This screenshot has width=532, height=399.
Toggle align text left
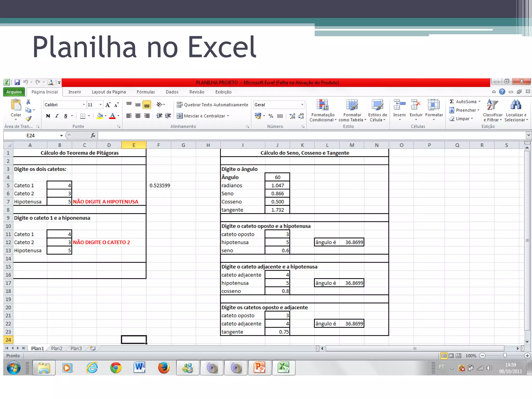129,116
